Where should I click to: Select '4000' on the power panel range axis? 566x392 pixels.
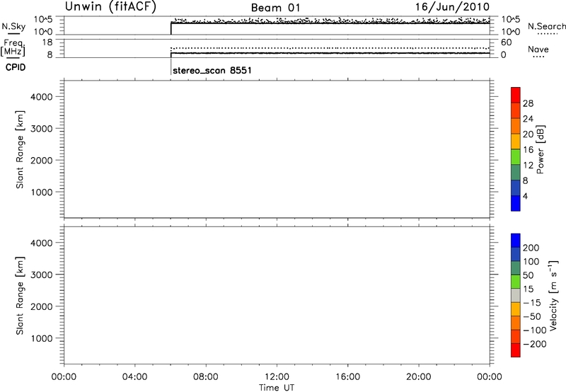pyautogui.click(x=42, y=97)
